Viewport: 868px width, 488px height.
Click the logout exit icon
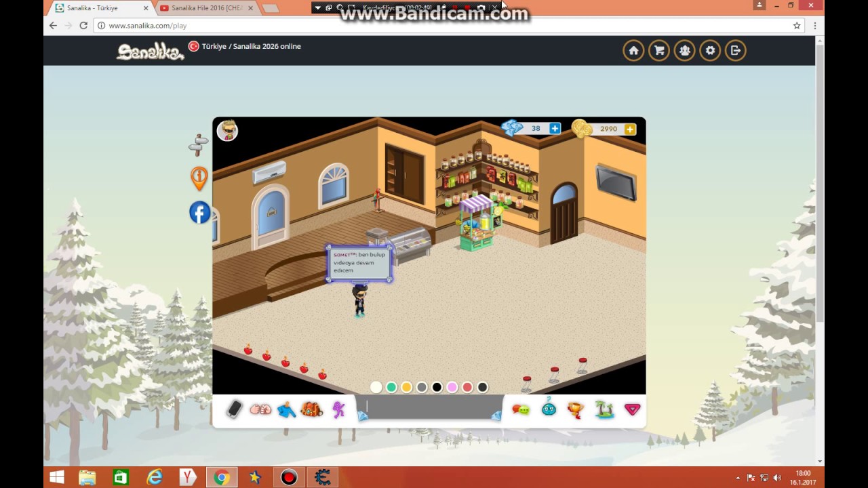(736, 50)
